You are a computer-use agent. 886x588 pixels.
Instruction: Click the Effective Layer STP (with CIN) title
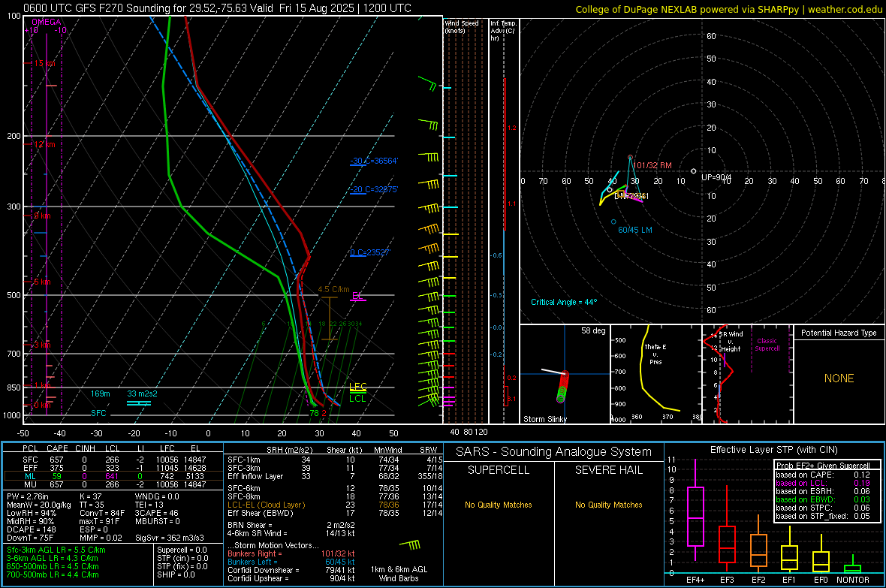[773, 450]
